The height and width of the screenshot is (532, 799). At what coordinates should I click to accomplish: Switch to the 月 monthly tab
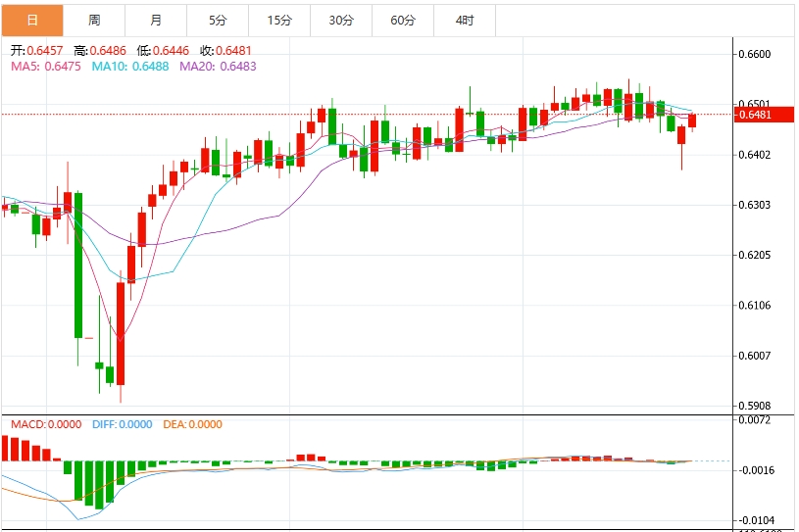[156, 21]
